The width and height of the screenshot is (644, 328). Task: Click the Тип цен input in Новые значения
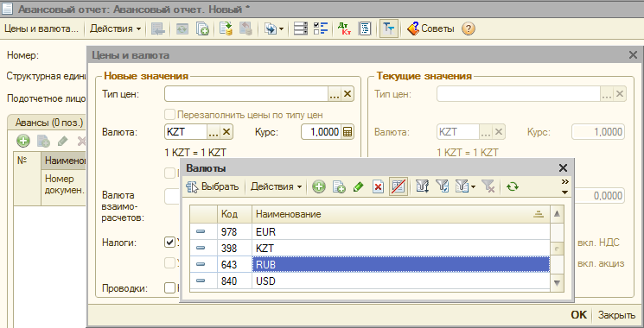[246, 94]
